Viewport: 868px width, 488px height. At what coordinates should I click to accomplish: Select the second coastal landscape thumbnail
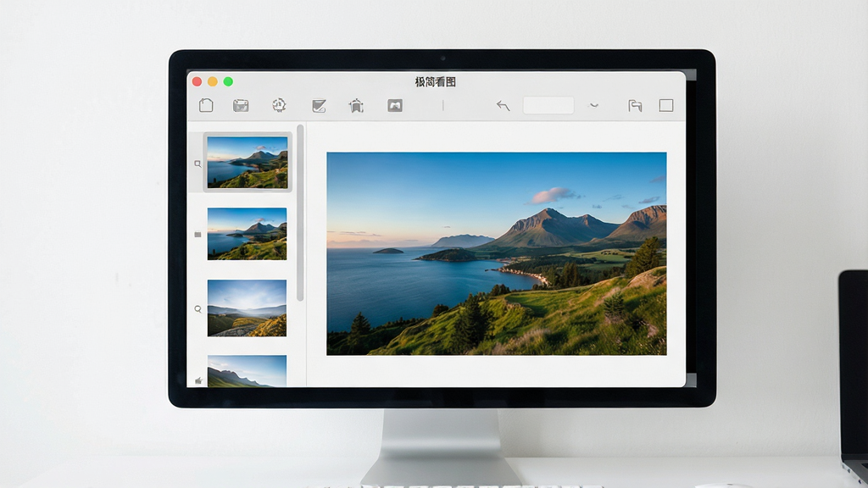[x=247, y=234]
